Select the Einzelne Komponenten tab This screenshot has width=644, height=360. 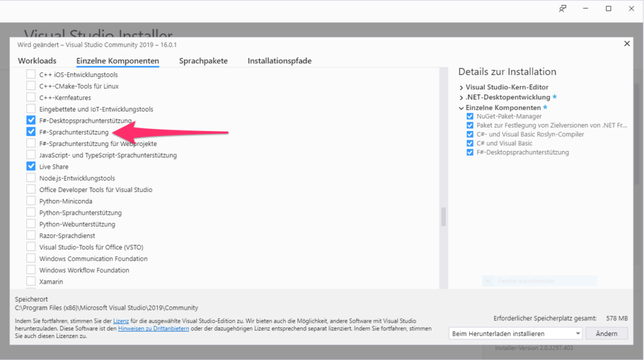click(x=118, y=61)
